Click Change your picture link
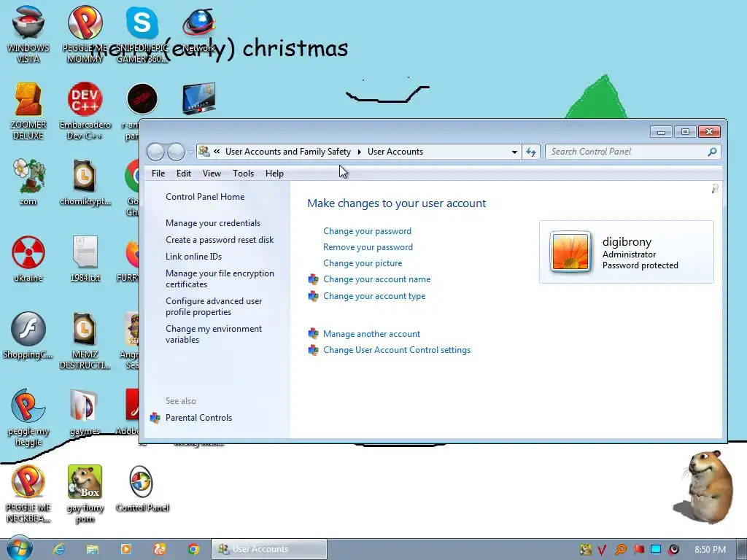Viewport: 747px width, 560px height. [363, 263]
